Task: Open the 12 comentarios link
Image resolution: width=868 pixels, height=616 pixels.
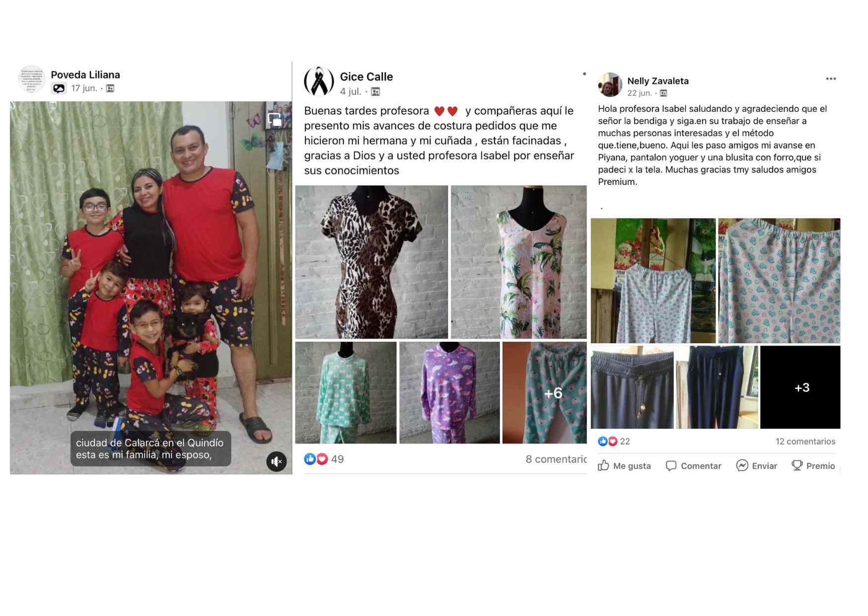Action: tap(805, 441)
